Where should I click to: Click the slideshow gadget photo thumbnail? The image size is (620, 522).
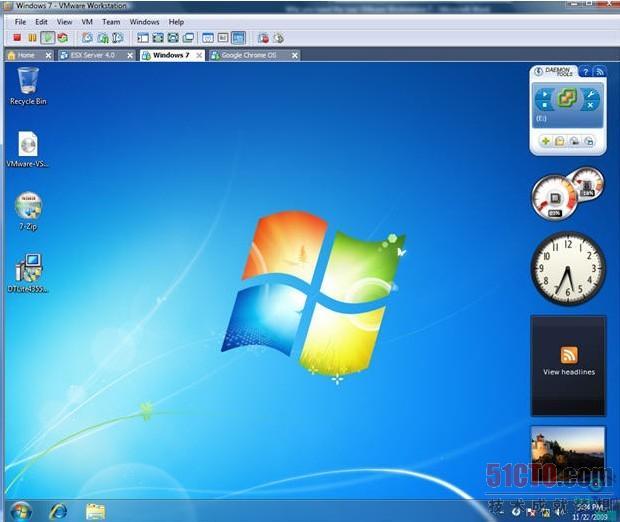(568, 455)
